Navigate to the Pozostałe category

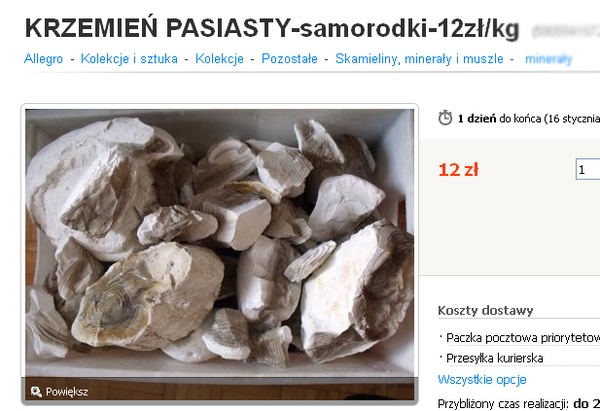pos(289,59)
